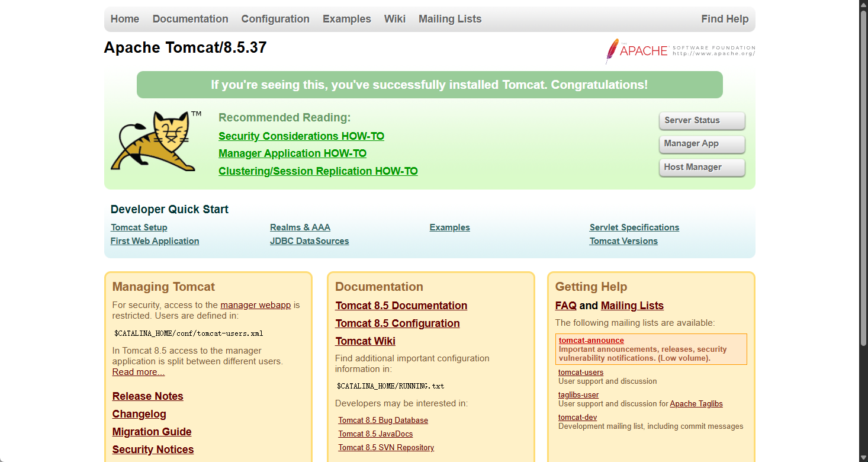Open the Changelog link
868x462 pixels.
click(139, 414)
